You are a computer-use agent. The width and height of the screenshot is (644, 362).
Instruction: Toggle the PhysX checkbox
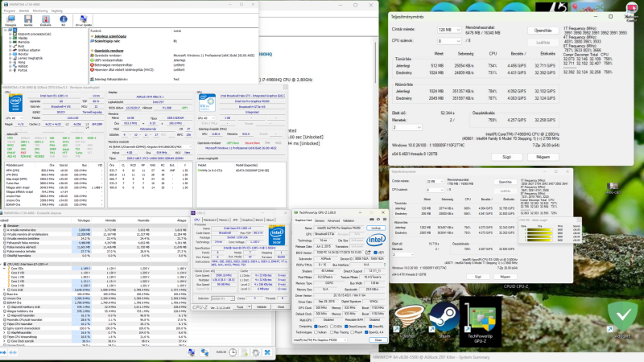[x=353, y=332]
